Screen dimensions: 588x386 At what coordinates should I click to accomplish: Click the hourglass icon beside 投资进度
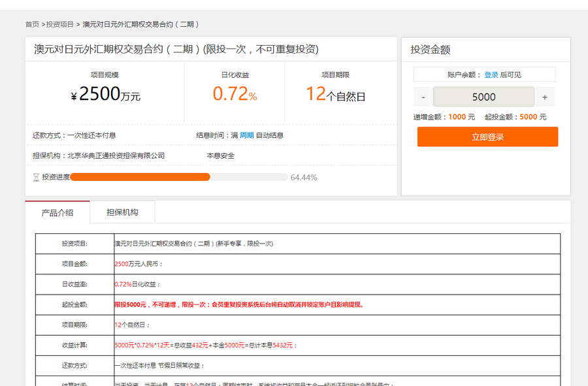pyautogui.click(x=35, y=176)
